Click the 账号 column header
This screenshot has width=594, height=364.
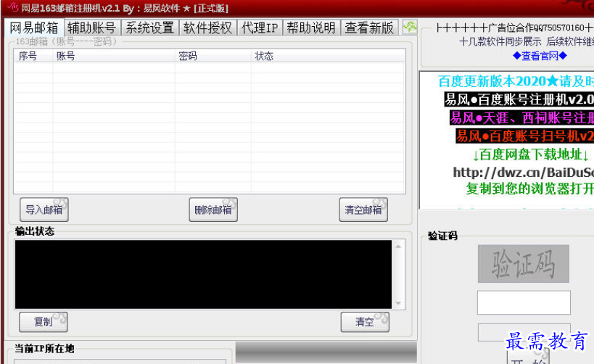pos(114,56)
